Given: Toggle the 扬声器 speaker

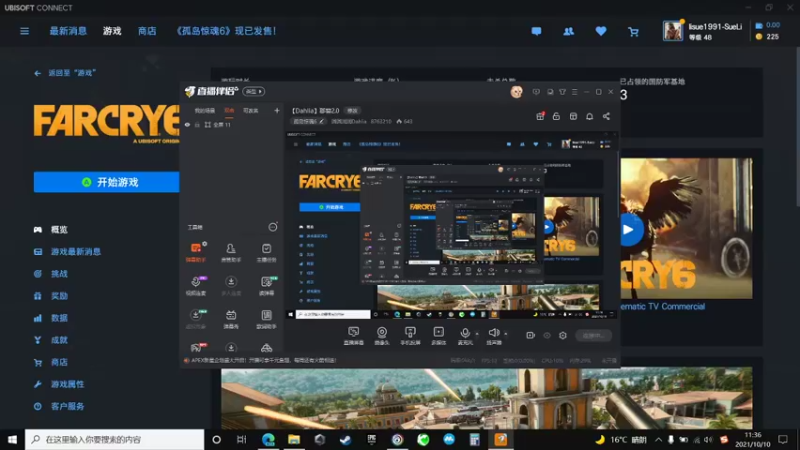Looking at the screenshot, I should coord(493,336).
